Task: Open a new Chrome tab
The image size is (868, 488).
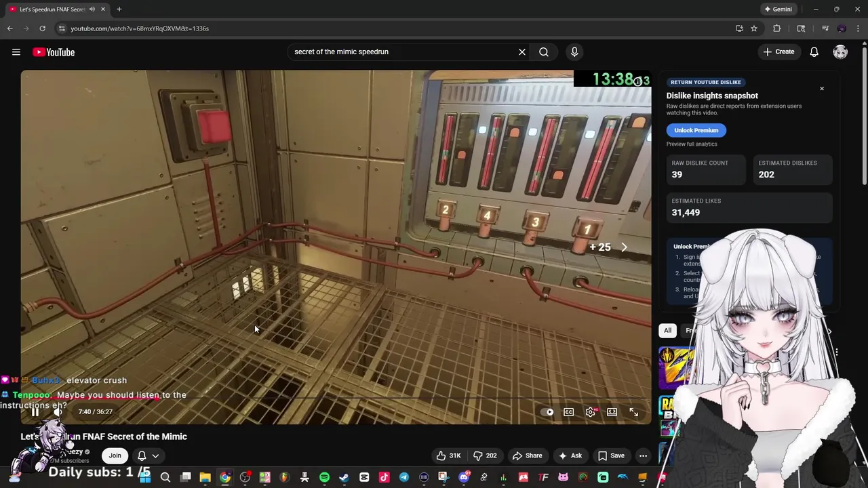Action: [119, 9]
